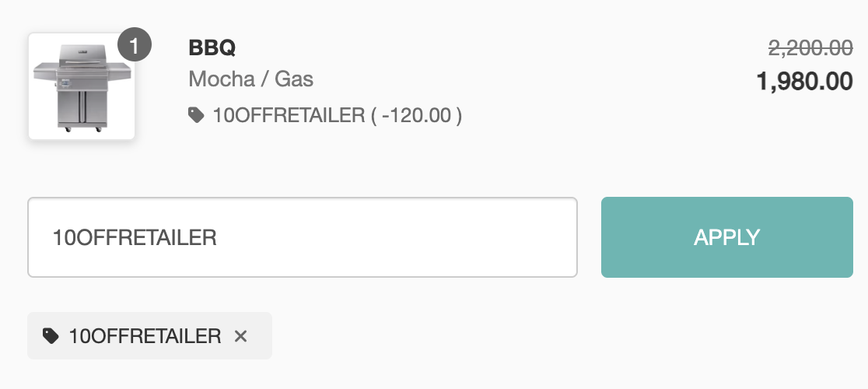Click the ( -120.00 ) discount amount
The image size is (868, 389).
pos(417,116)
